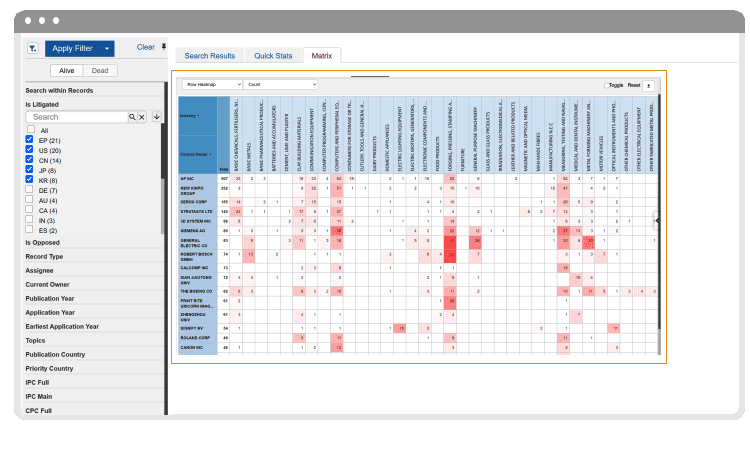This screenshot has height=450, width=750.
Task: Click the matrix download icon
Action: 648,86
